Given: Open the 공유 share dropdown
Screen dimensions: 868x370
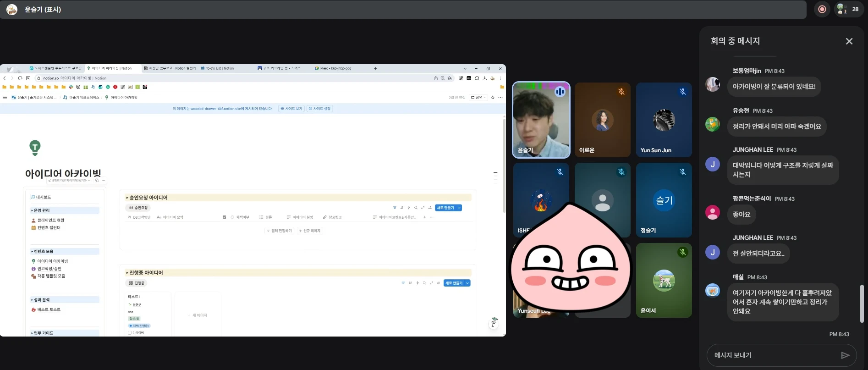Looking at the screenshot, I should pos(479,97).
